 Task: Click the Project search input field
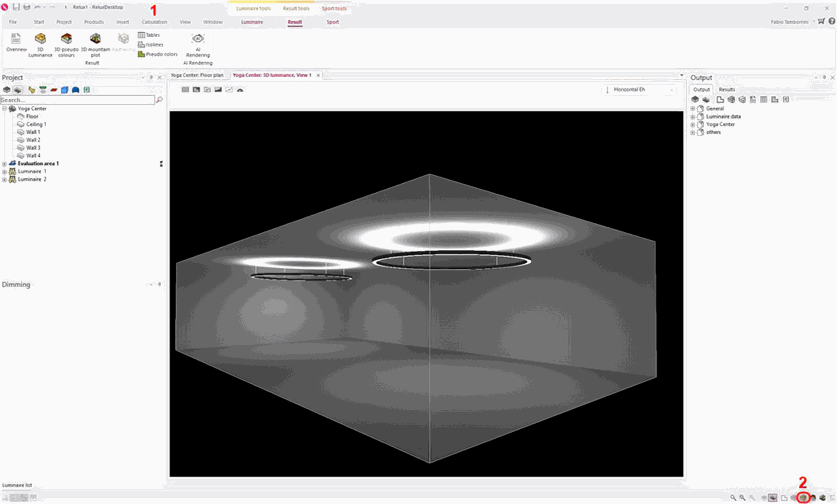[77, 100]
